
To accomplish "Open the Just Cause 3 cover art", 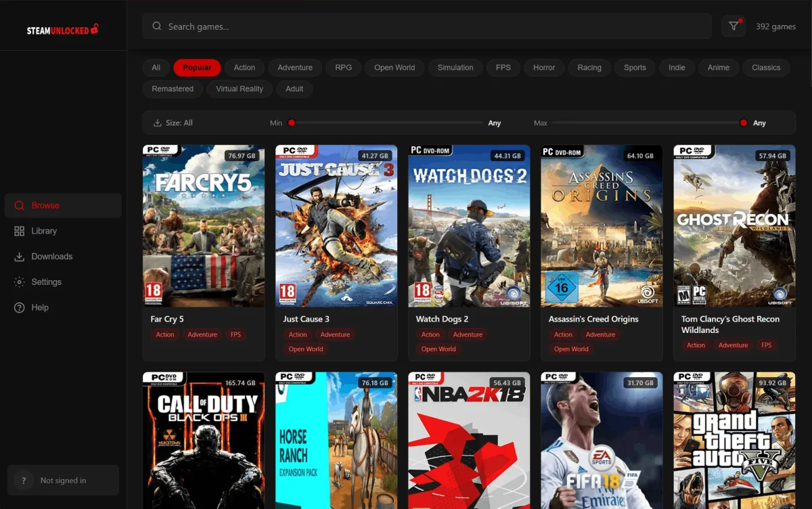I will [x=336, y=226].
